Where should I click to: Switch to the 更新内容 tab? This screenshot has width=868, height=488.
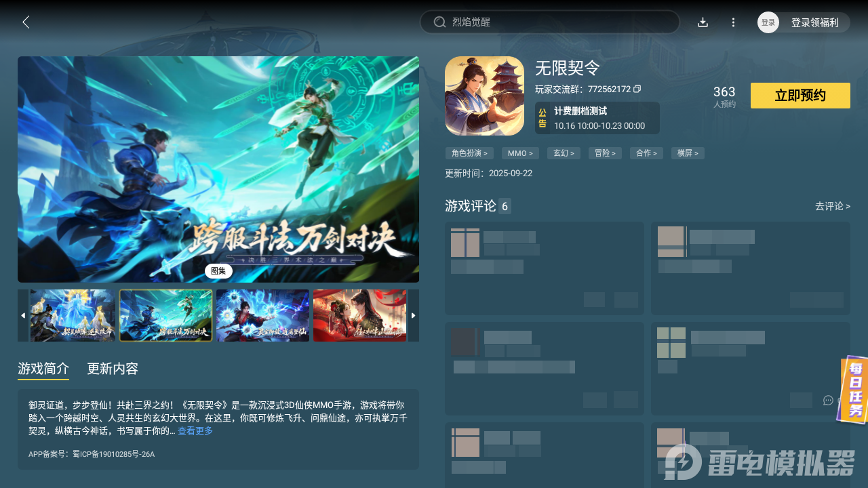click(x=113, y=369)
